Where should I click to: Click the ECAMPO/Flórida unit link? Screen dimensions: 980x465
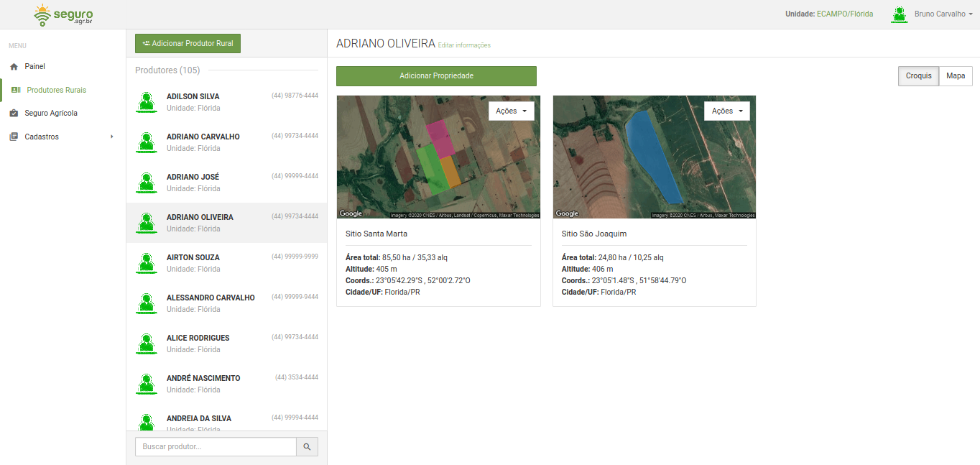[845, 14]
